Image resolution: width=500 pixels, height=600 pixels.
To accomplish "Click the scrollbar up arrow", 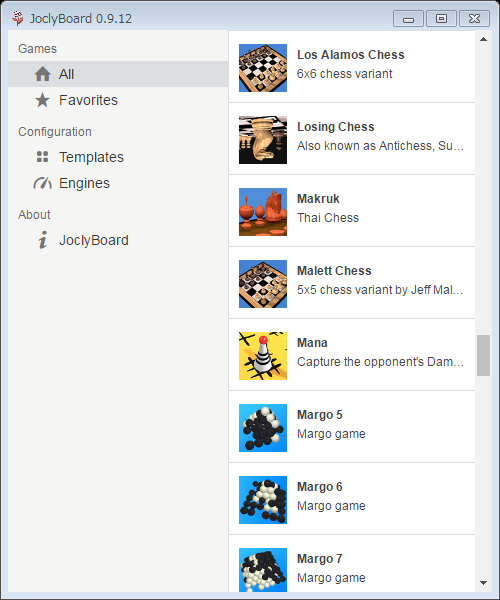I will (x=484, y=39).
